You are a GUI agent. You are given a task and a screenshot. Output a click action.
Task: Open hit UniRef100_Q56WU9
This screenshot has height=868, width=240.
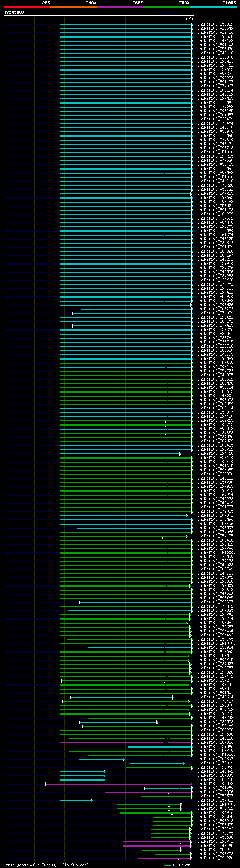(215, 24)
